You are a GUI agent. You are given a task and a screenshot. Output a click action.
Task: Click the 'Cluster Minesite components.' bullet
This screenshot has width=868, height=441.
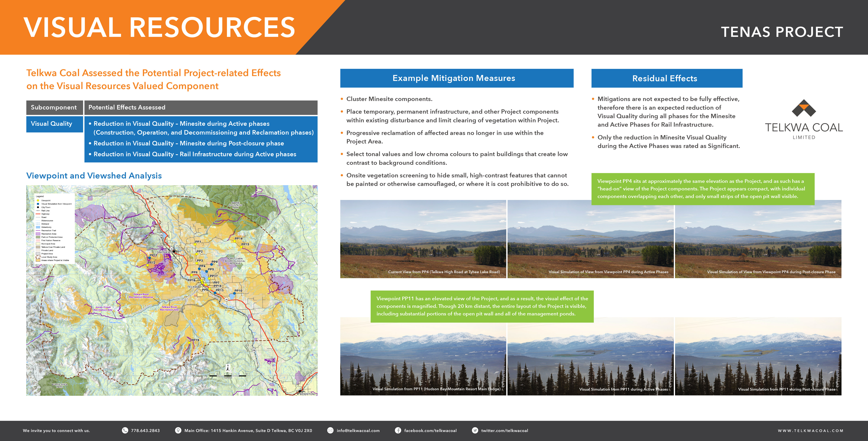[389, 99]
